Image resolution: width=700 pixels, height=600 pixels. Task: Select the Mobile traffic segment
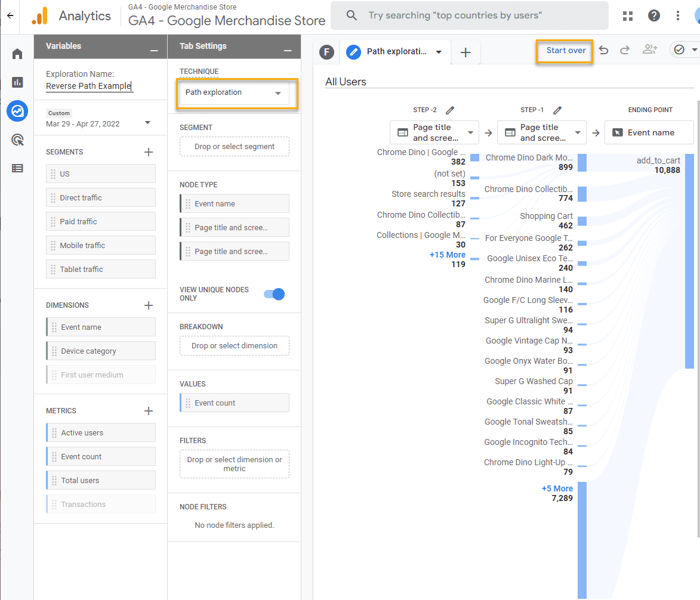click(x=101, y=245)
